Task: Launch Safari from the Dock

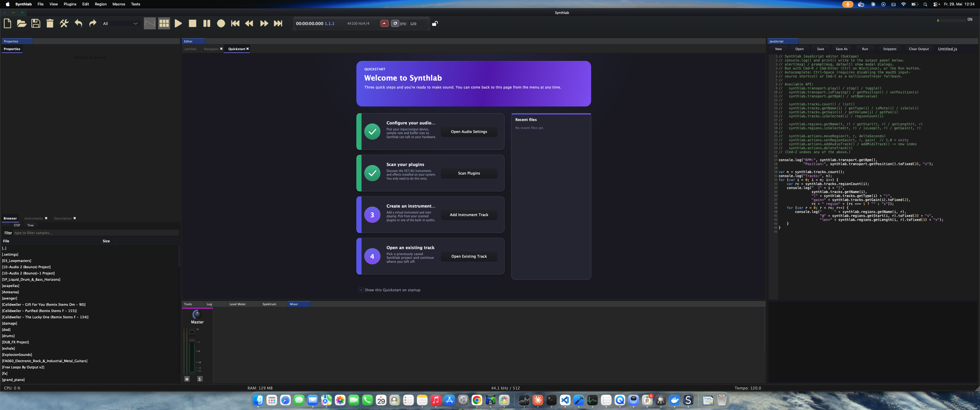Action: tap(285, 400)
